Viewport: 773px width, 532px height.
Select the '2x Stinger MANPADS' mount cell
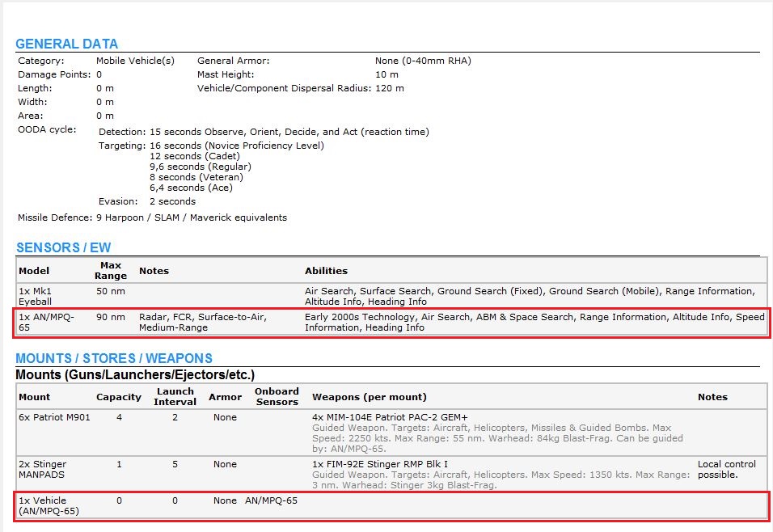coord(42,470)
